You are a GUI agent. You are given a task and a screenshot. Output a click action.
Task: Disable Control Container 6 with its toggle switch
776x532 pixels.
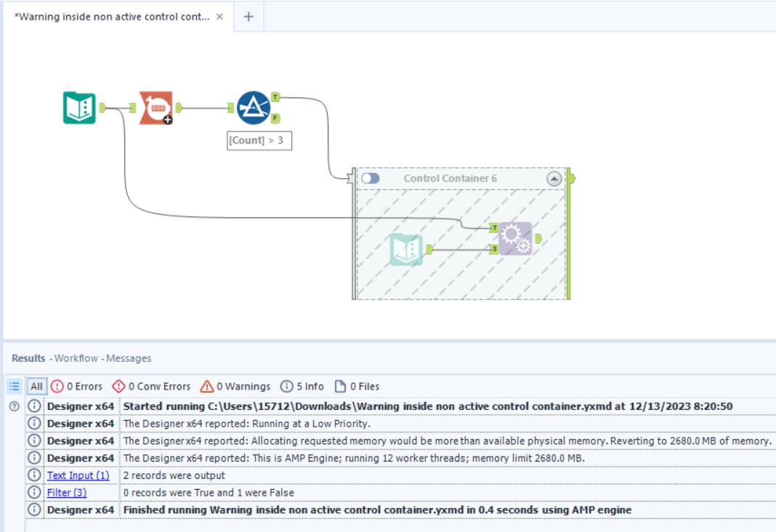pyautogui.click(x=370, y=178)
